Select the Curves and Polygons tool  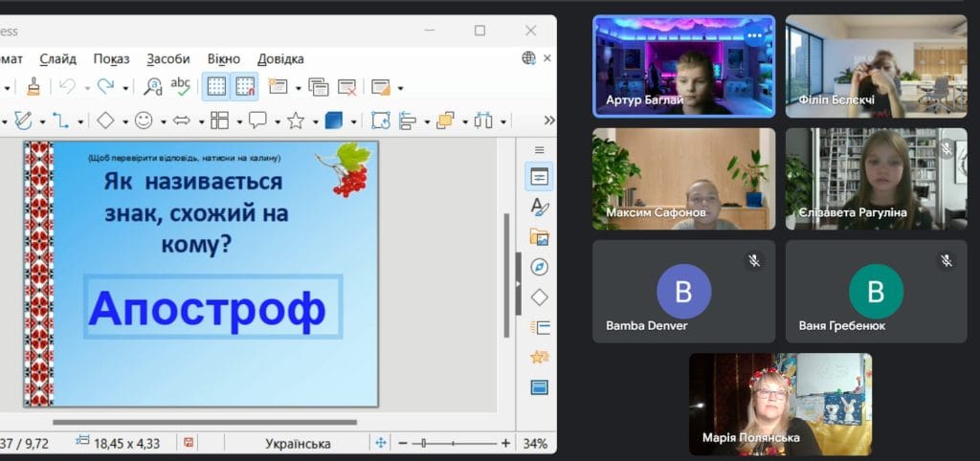click(x=23, y=120)
